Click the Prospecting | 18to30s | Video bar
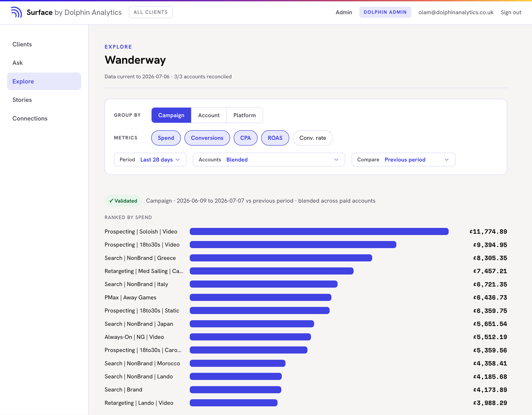This screenshot has height=415, width=532. click(293, 245)
